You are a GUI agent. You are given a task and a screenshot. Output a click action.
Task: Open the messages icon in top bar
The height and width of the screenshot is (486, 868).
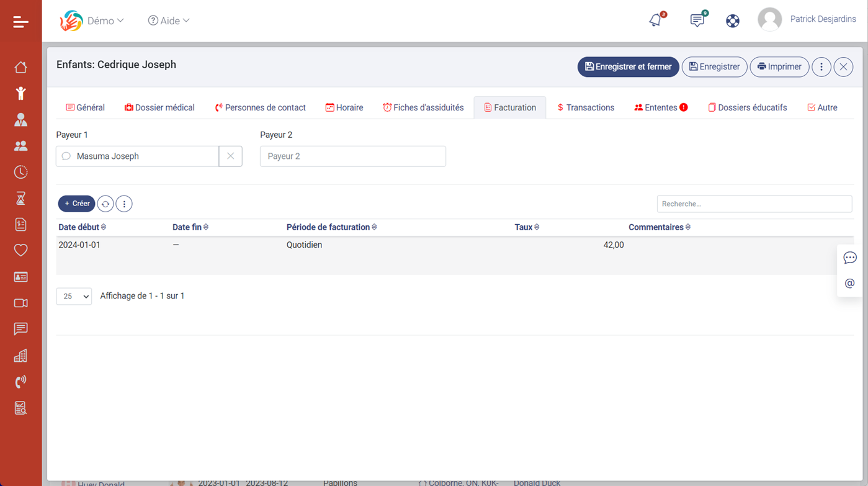[x=697, y=20]
